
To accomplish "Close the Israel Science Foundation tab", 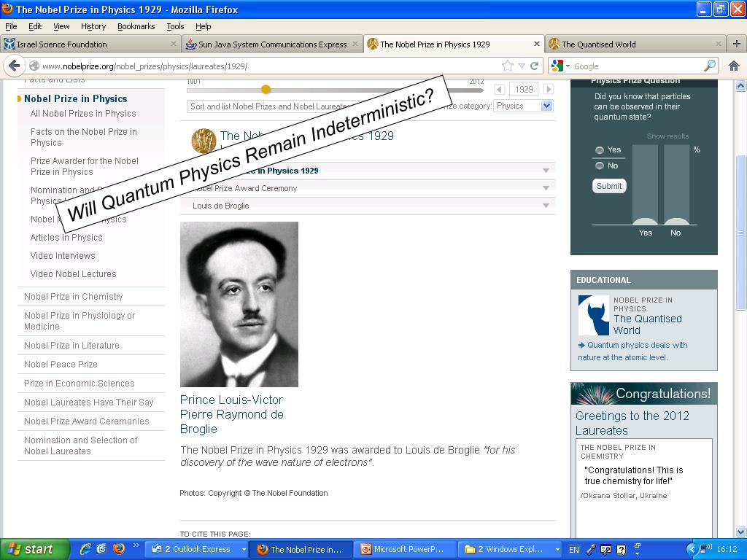I will pyautogui.click(x=174, y=44).
